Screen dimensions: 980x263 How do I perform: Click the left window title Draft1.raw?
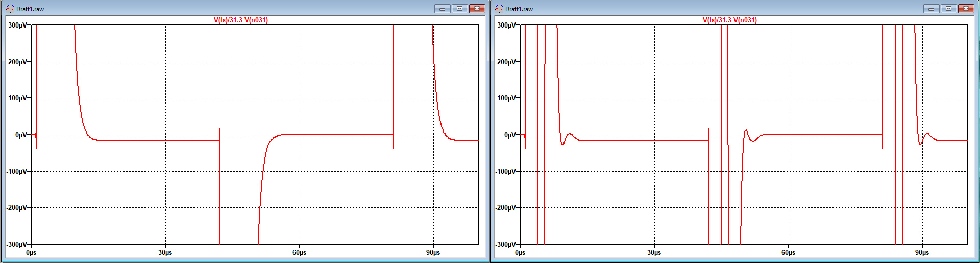click(30, 9)
